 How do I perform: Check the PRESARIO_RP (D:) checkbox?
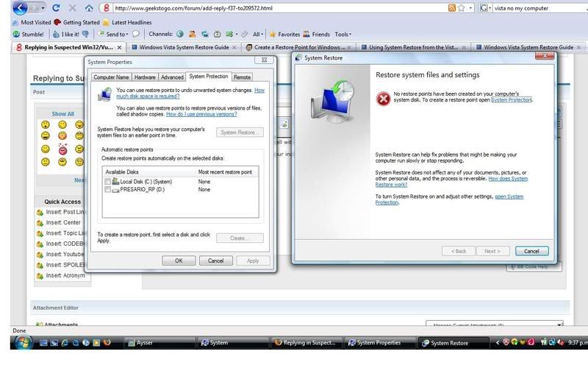pyautogui.click(x=107, y=190)
